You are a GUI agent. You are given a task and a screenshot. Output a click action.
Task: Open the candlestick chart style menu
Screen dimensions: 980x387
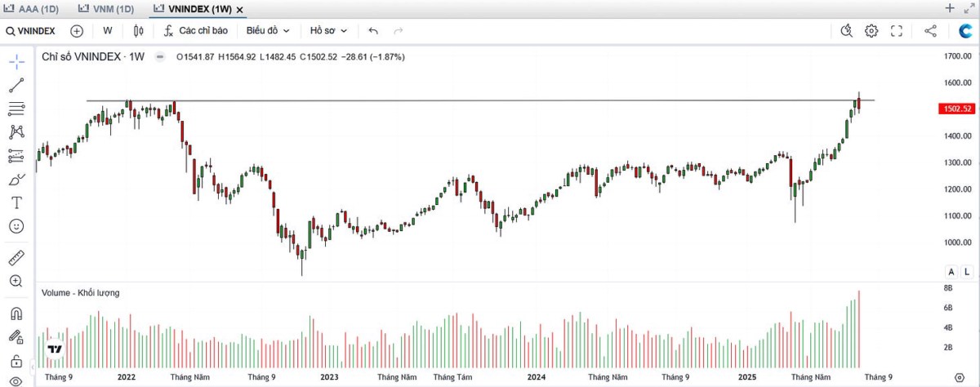[x=138, y=30]
